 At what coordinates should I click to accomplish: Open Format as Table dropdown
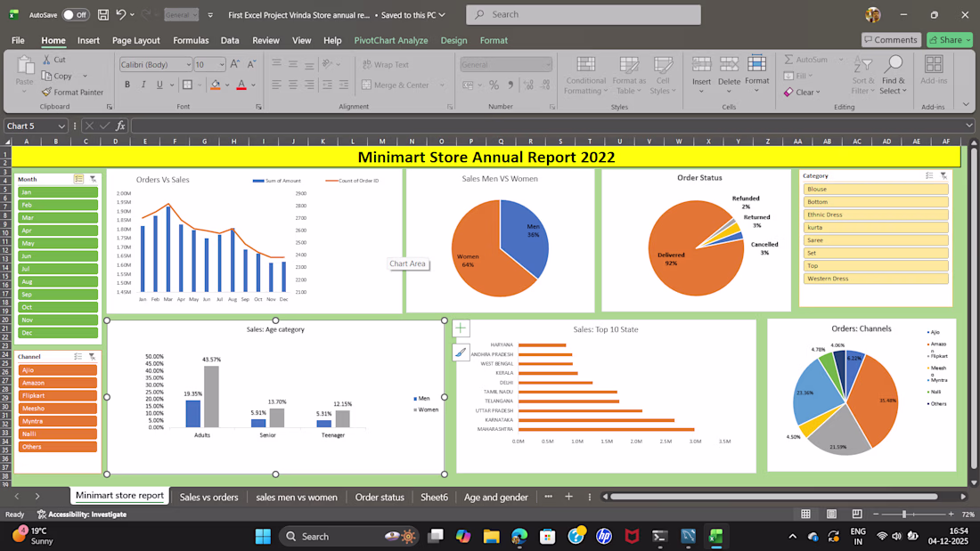[x=629, y=76]
